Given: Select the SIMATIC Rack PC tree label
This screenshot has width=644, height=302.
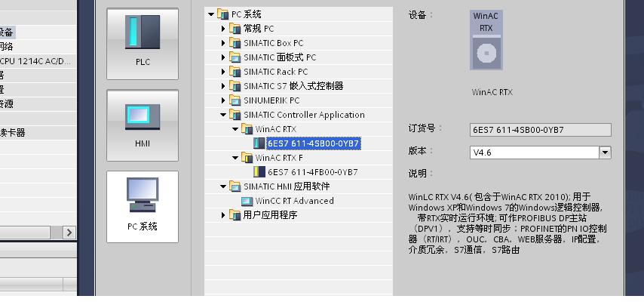Looking at the screenshot, I should (x=275, y=72).
